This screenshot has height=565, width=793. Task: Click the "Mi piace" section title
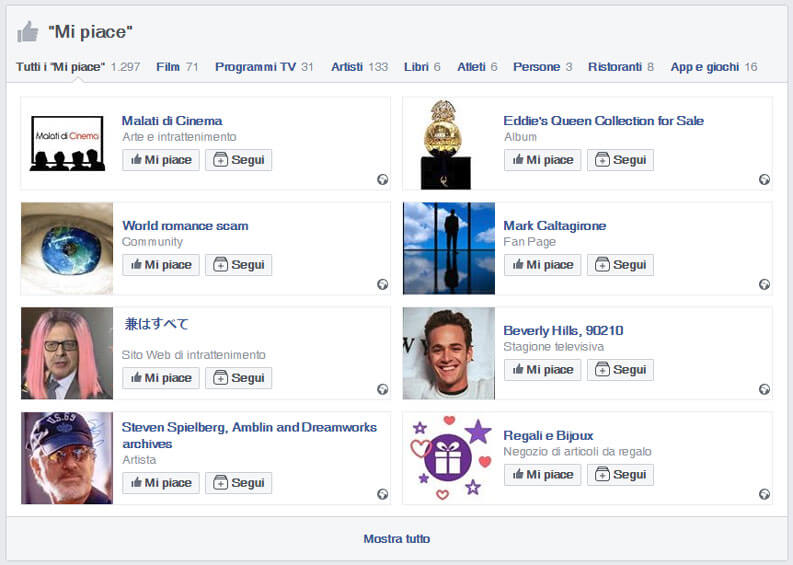coord(90,32)
